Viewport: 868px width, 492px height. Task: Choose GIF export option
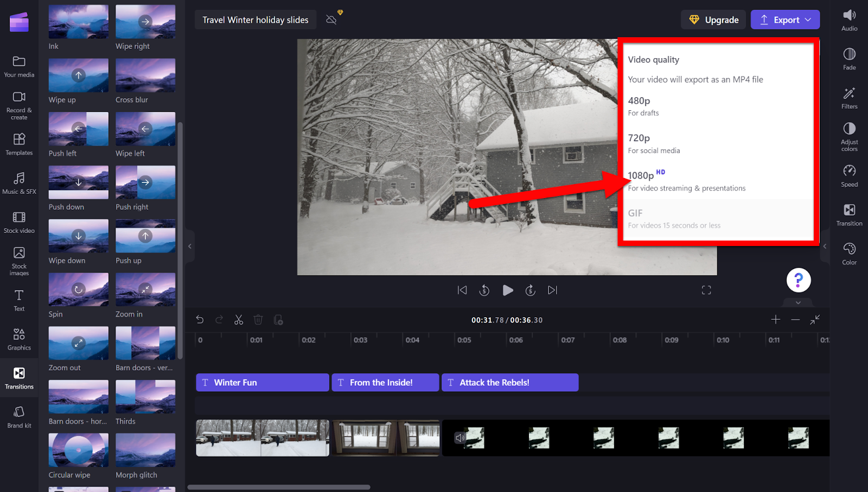point(718,219)
